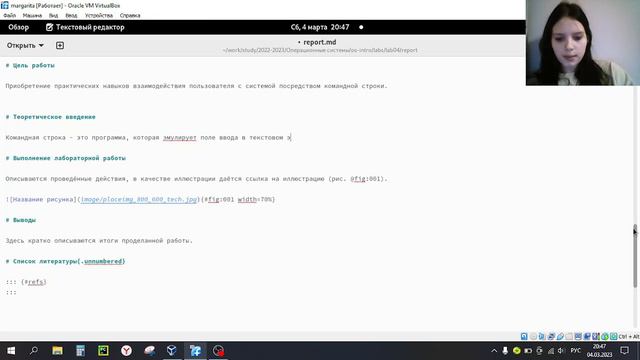Image resolution: width=640 pixels, height=360 pixels.
Task: Click the editor vertical scrollbar thumb
Action: tap(635, 255)
